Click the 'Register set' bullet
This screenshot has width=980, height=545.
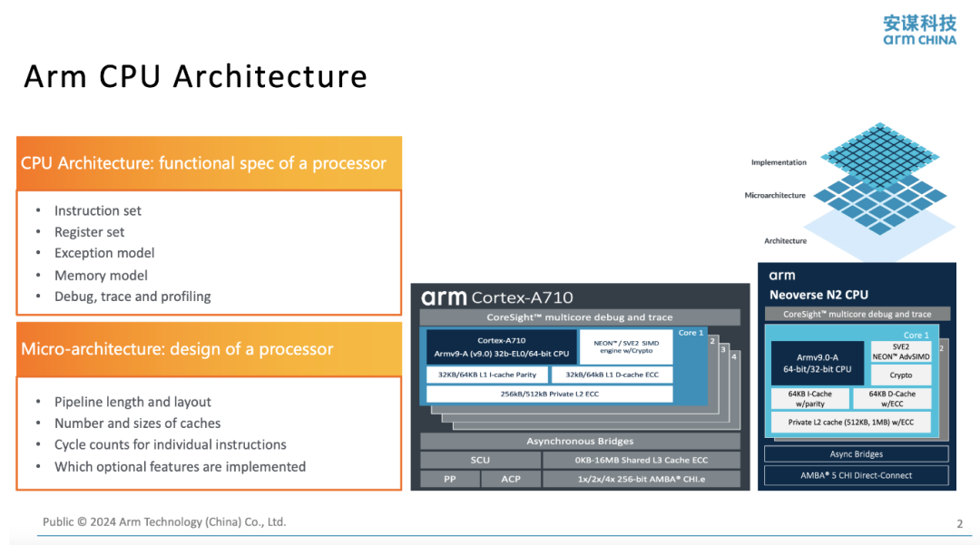[89, 232]
